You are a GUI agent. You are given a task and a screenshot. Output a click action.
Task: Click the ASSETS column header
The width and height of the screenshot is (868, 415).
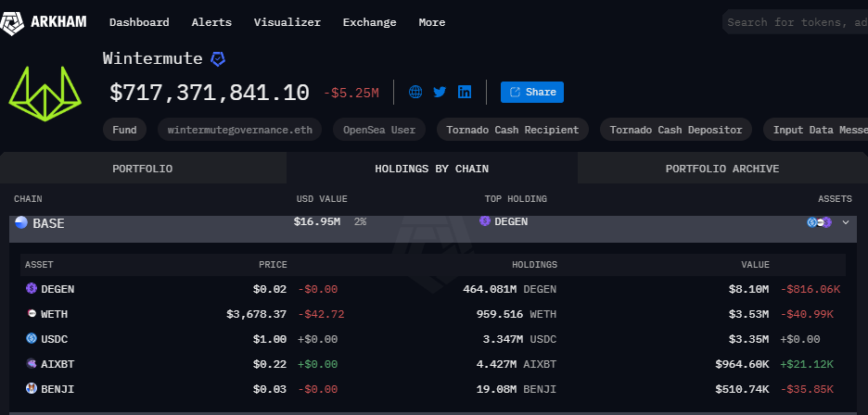pos(835,198)
